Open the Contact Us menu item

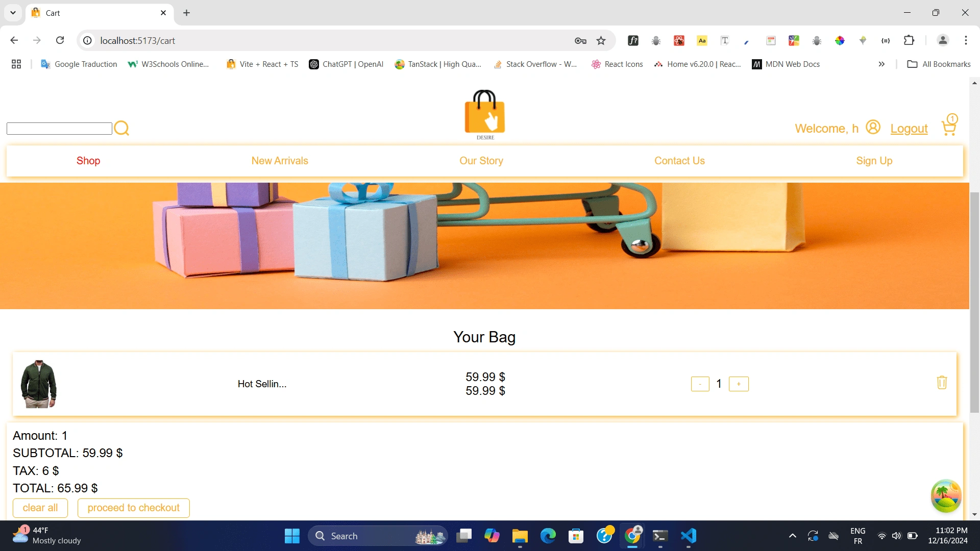(679, 161)
